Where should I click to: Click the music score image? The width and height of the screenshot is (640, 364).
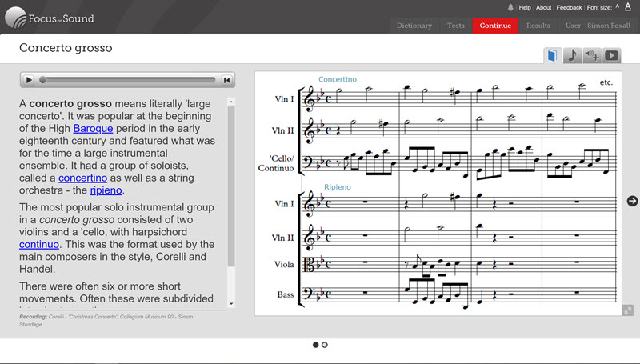point(438,193)
